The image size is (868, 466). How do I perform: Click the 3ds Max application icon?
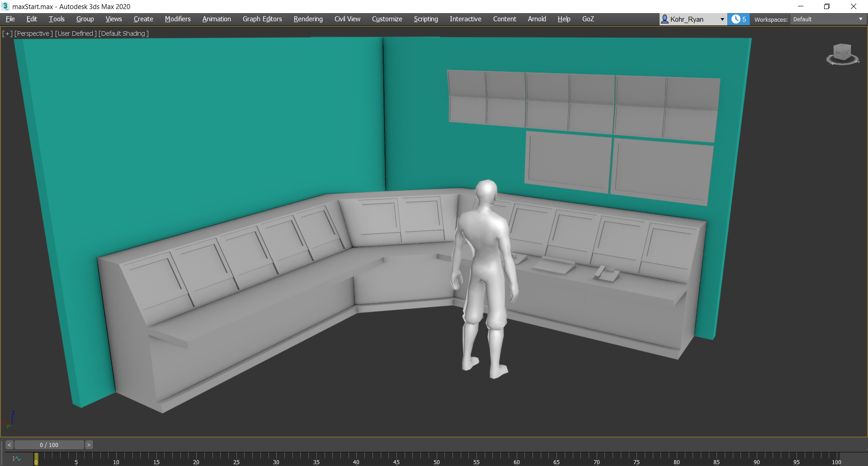coord(5,6)
